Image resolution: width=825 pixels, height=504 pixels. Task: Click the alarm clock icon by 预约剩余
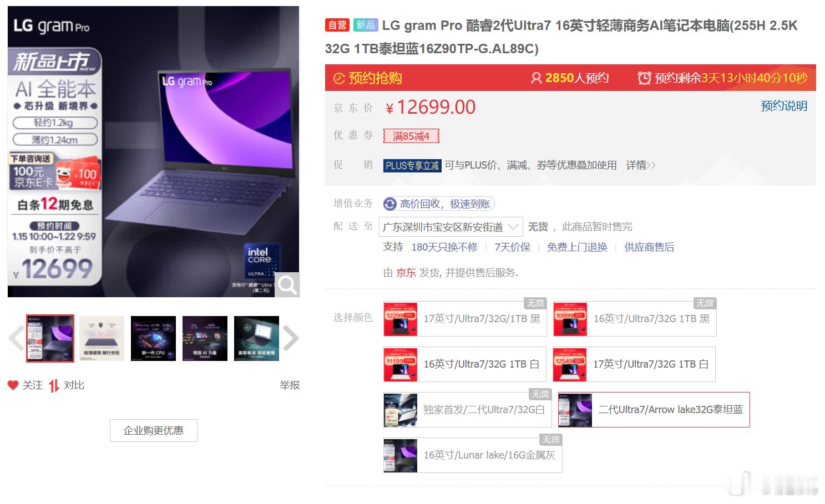[x=644, y=78]
